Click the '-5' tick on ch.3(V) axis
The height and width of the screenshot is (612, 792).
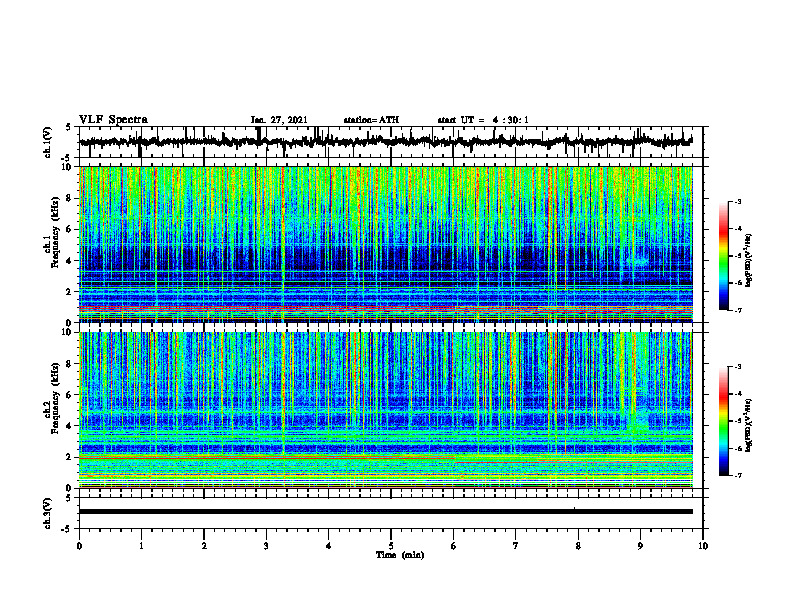tap(67, 529)
